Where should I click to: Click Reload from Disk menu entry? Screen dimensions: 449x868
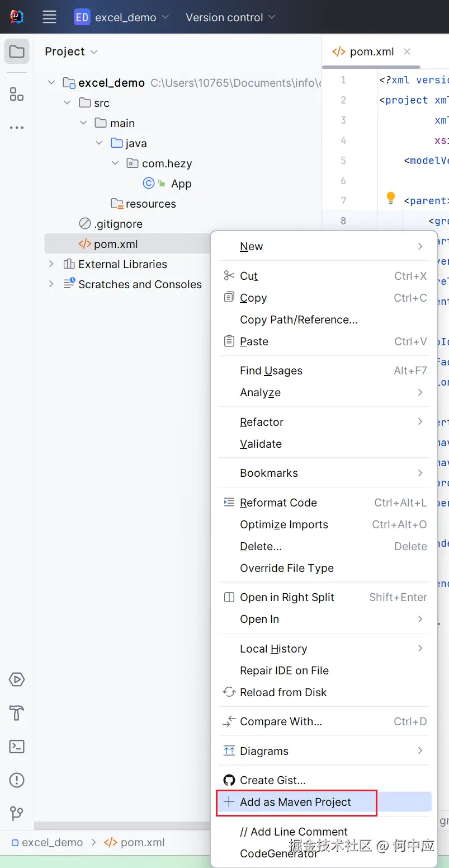click(x=283, y=692)
